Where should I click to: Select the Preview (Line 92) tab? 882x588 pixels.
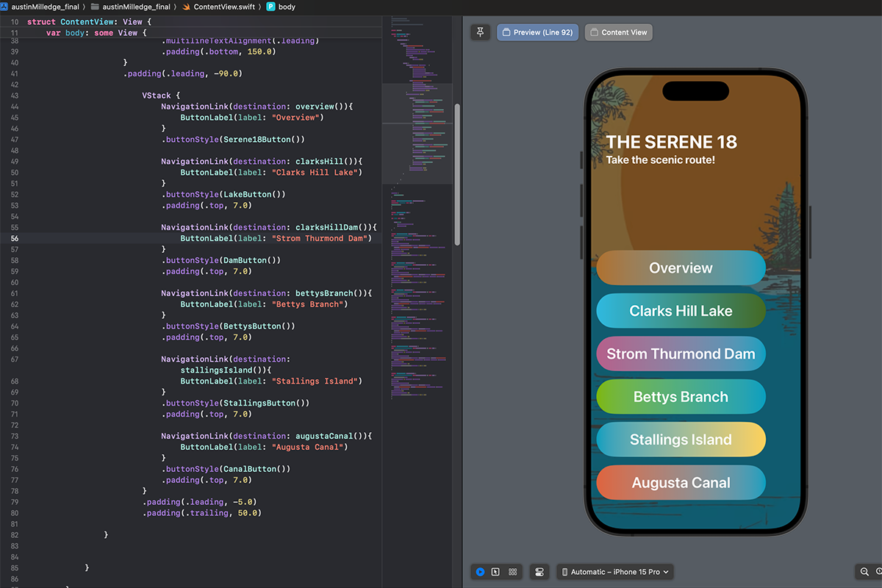pos(537,32)
